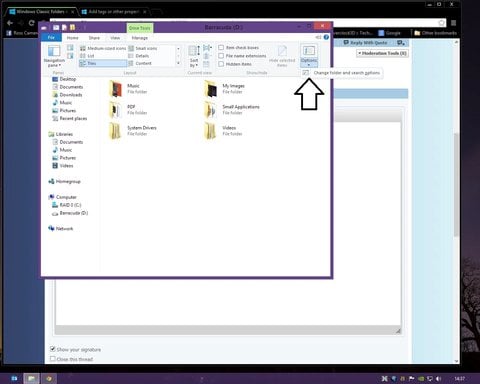The height and width of the screenshot is (384, 480).
Task: Click the bookmark star in address bar
Action: click(441, 23)
